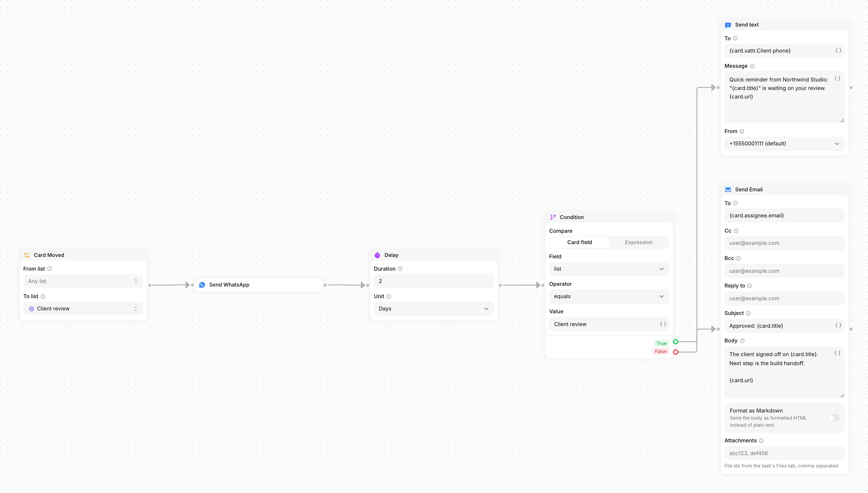The height and width of the screenshot is (493, 868).
Task: Click the Bcc email input field
Action: tap(784, 271)
